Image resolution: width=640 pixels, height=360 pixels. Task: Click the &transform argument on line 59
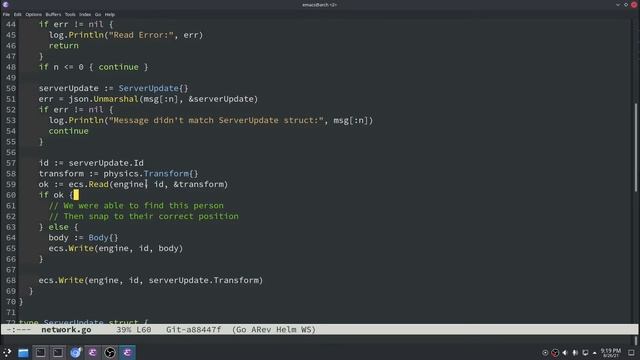pos(199,184)
